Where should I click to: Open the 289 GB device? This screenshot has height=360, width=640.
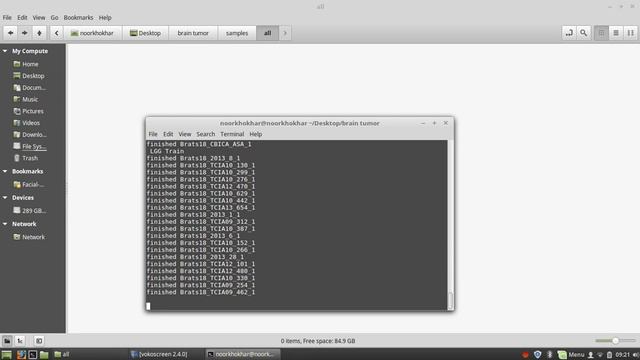(33, 211)
